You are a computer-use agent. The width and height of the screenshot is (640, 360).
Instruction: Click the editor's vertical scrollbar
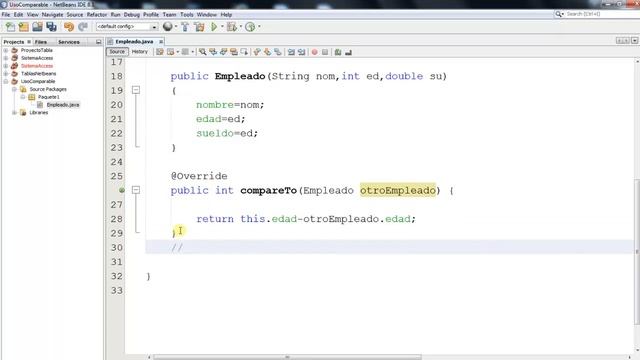[637, 251]
